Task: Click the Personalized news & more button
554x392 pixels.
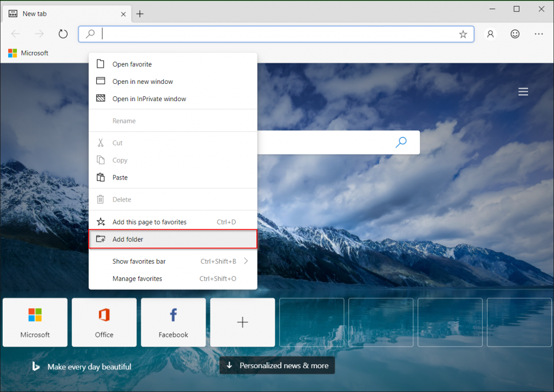Action: [x=277, y=365]
